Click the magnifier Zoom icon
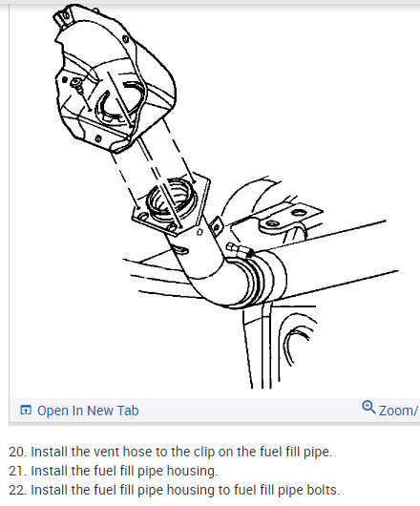Screen dimensions: 420x506 tap(368, 408)
